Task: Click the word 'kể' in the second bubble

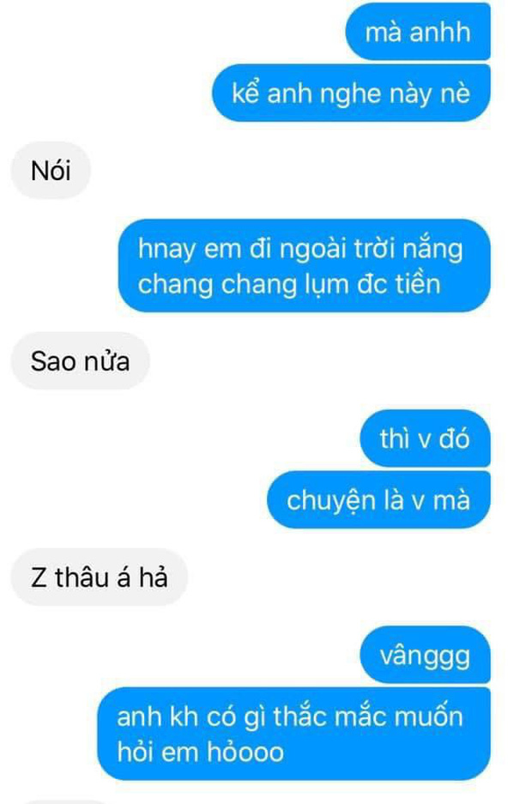Action: tap(245, 93)
